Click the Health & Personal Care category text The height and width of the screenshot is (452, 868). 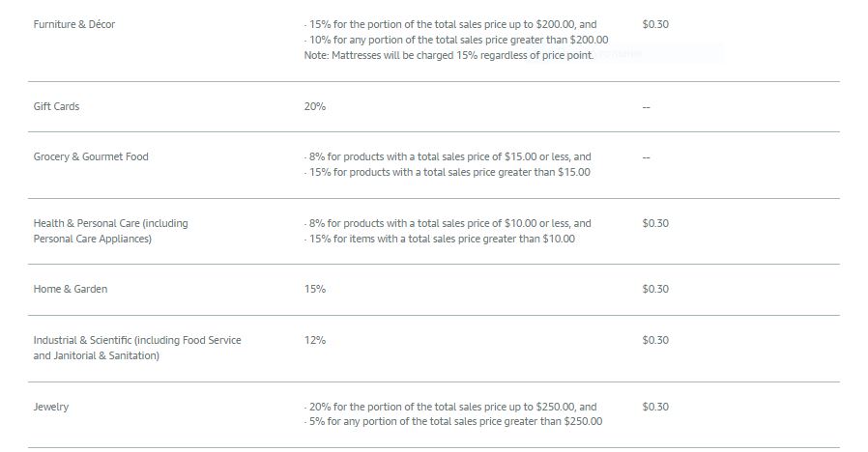click(111, 231)
